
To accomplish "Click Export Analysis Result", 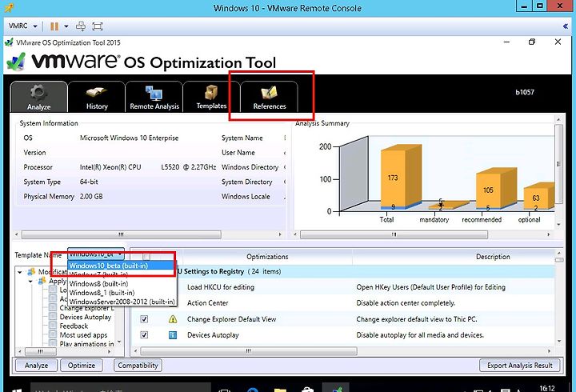I will click(519, 365).
